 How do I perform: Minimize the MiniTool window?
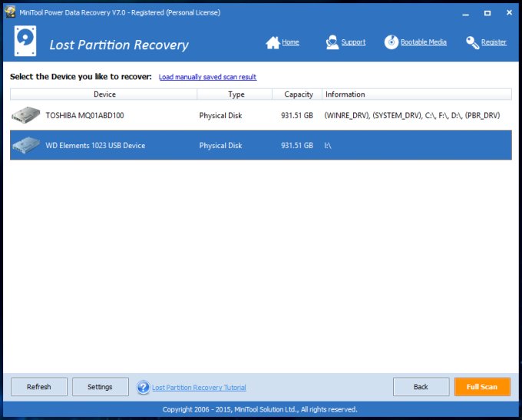pos(466,13)
